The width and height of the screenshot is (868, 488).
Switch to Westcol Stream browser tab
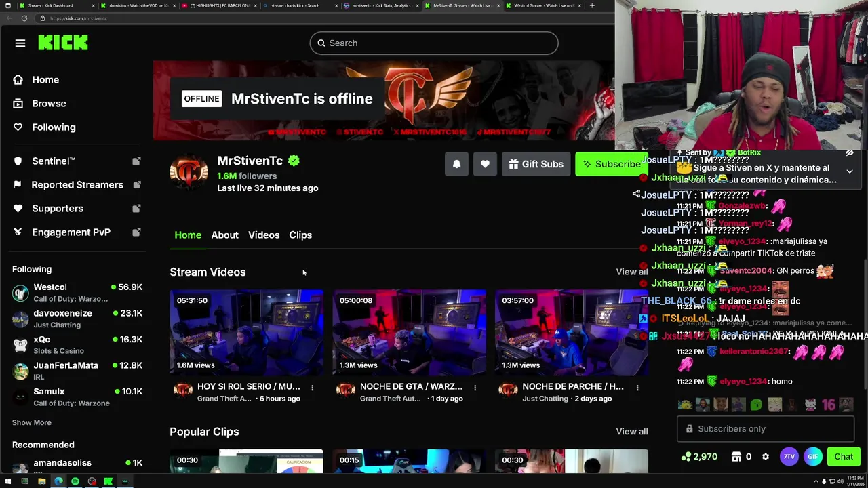[543, 5]
